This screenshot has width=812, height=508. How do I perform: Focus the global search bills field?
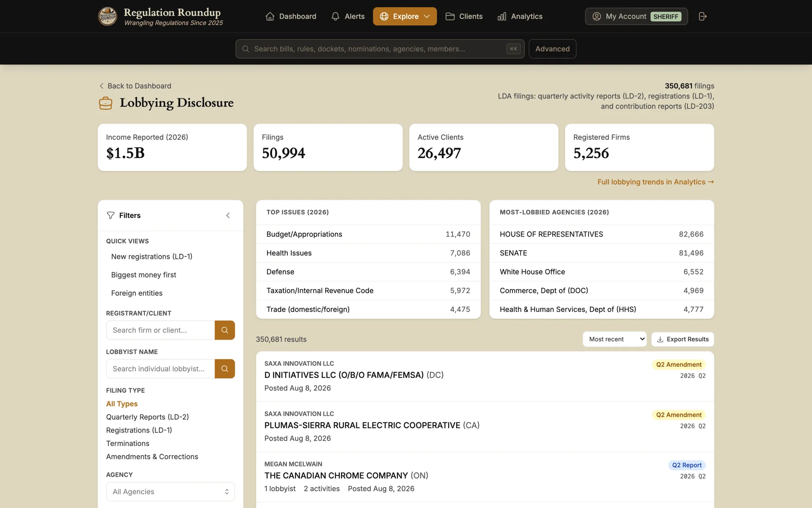tap(380, 49)
